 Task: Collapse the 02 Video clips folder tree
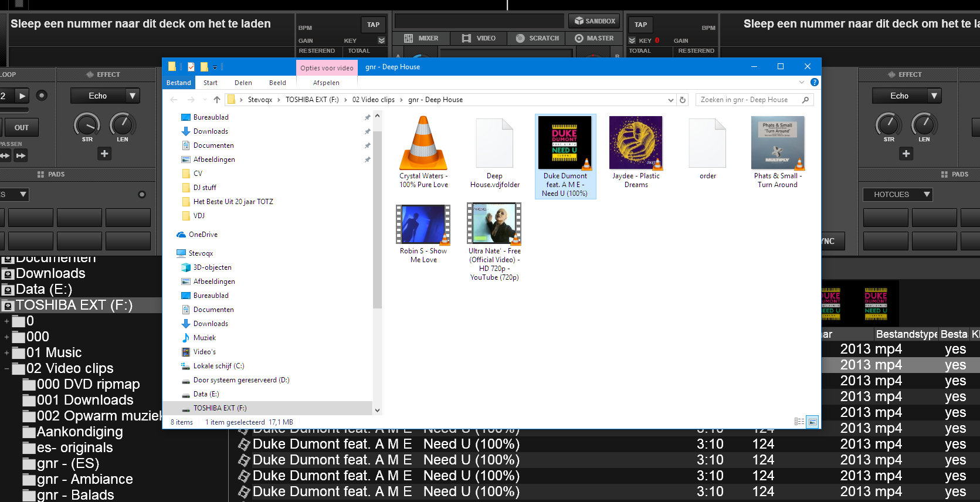[7, 368]
